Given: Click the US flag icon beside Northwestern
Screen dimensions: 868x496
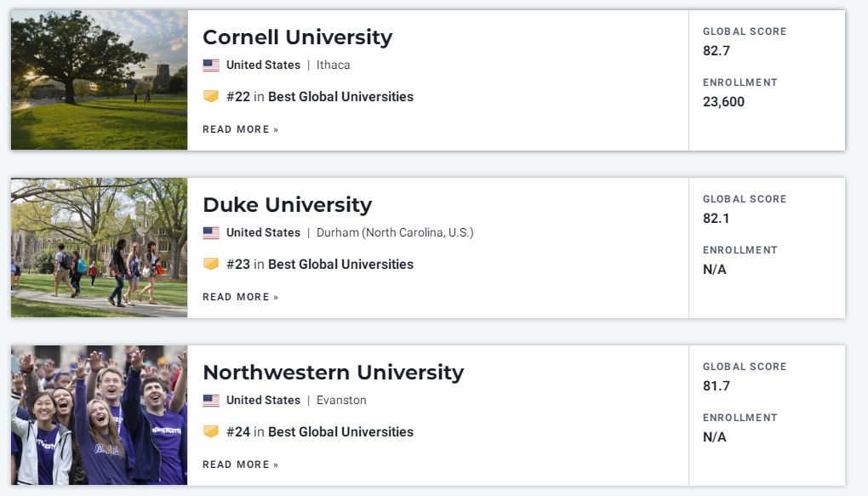Looking at the screenshot, I should [x=211, y=401].
